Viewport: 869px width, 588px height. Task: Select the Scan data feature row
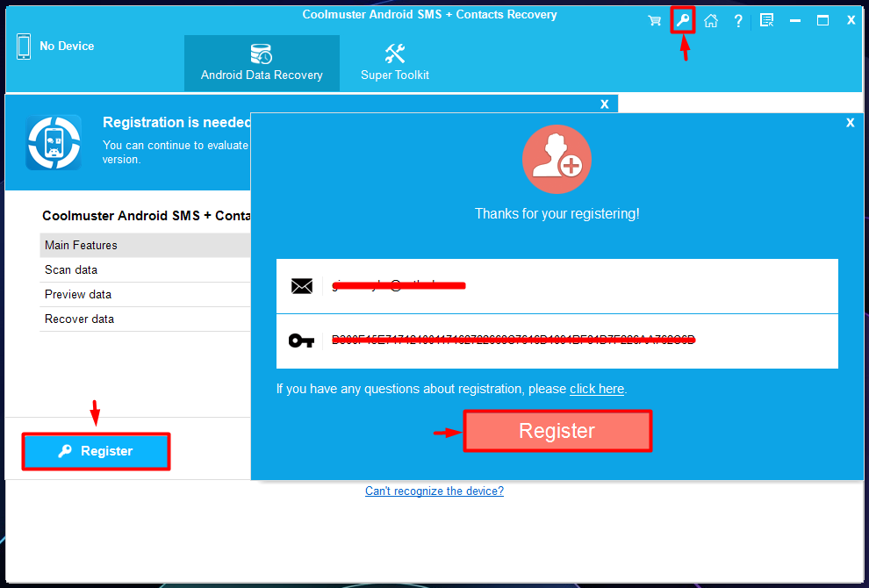click(145, 270)
